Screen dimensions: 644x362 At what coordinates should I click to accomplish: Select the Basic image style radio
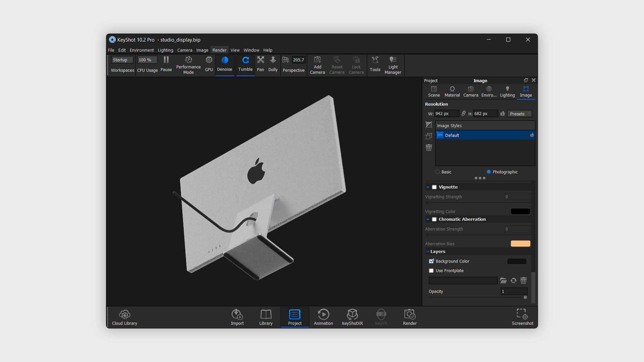(437, 172)
